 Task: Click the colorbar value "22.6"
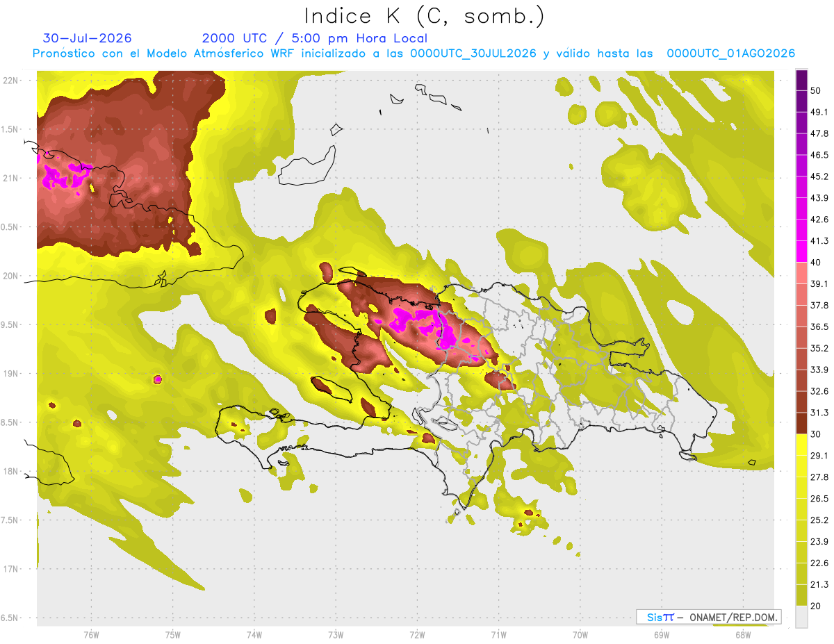819,563
